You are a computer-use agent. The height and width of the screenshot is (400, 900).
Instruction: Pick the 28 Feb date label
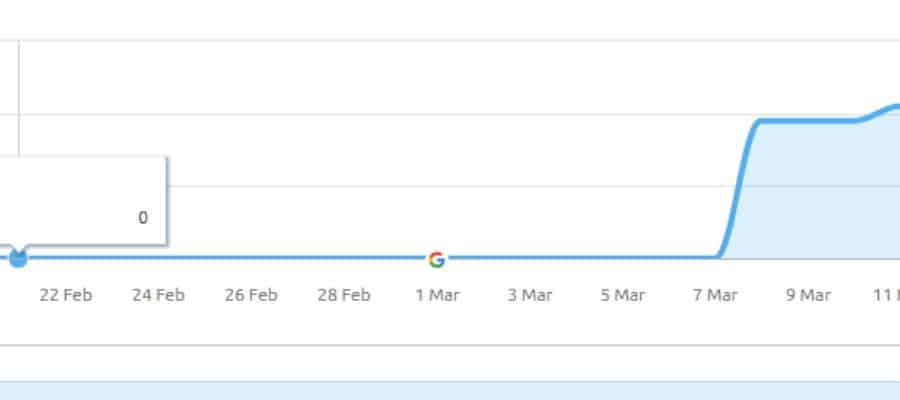[344, 295]
